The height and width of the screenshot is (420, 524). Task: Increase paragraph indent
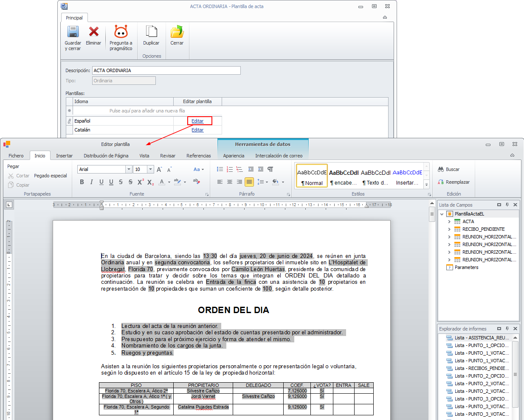click(x=261, y=169)
